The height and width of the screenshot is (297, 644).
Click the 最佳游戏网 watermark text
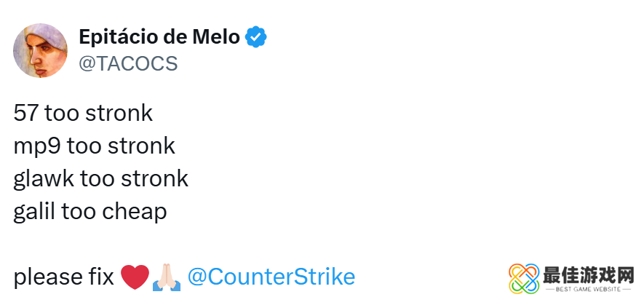(589, 274)
